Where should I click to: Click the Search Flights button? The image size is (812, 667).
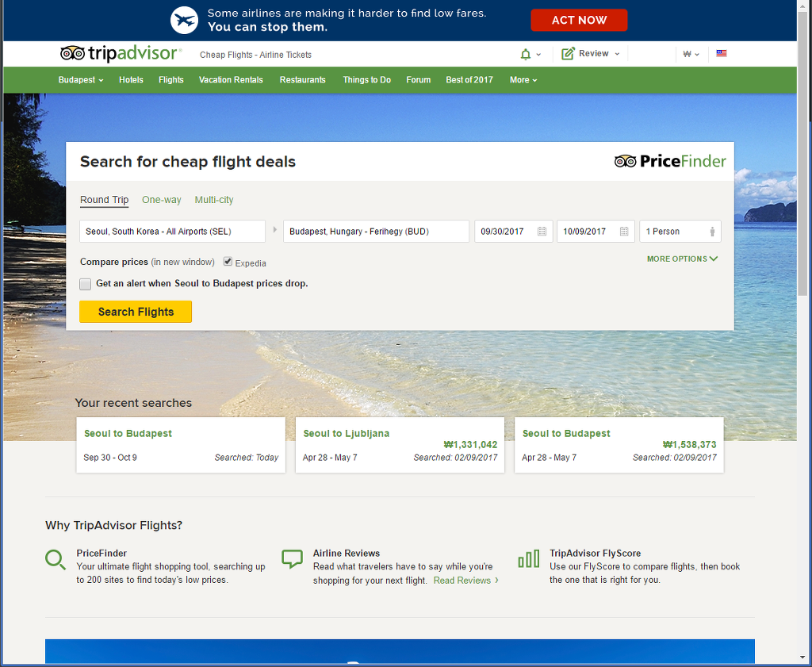[x=136, y=312]
